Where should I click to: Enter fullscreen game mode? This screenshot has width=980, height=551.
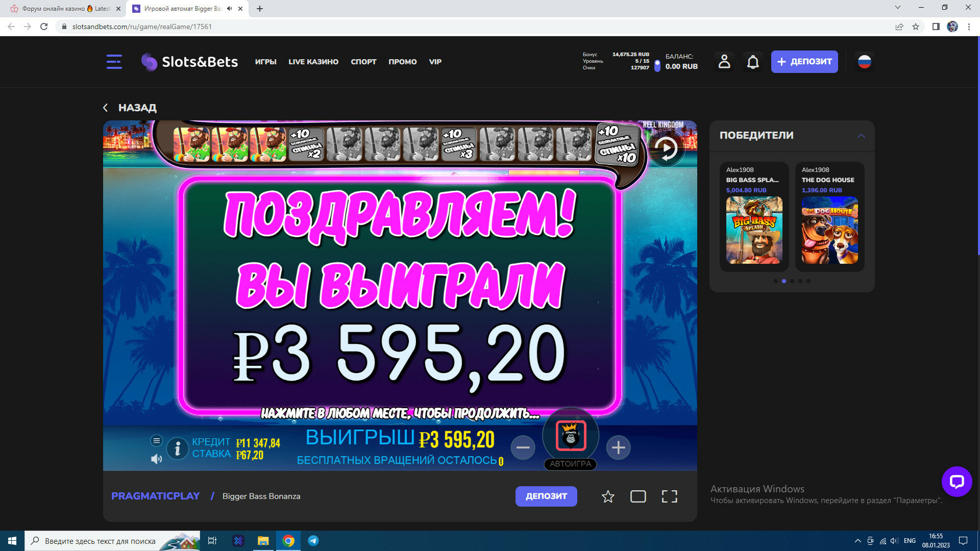[x=669, y=496]
